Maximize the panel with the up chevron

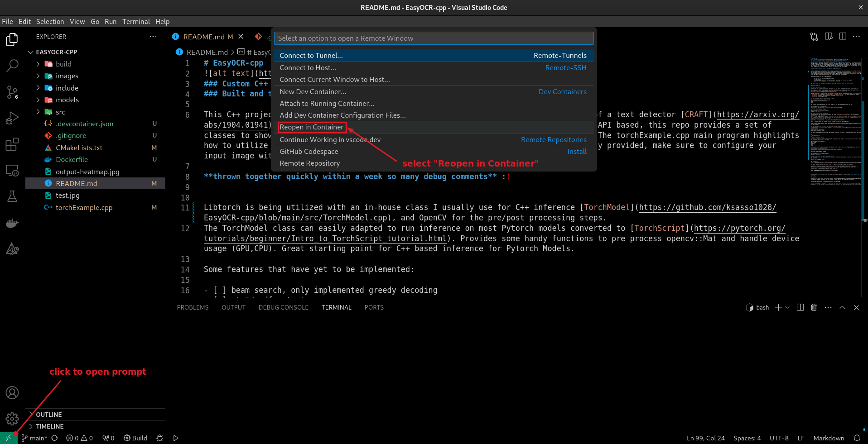coord(842,307)
